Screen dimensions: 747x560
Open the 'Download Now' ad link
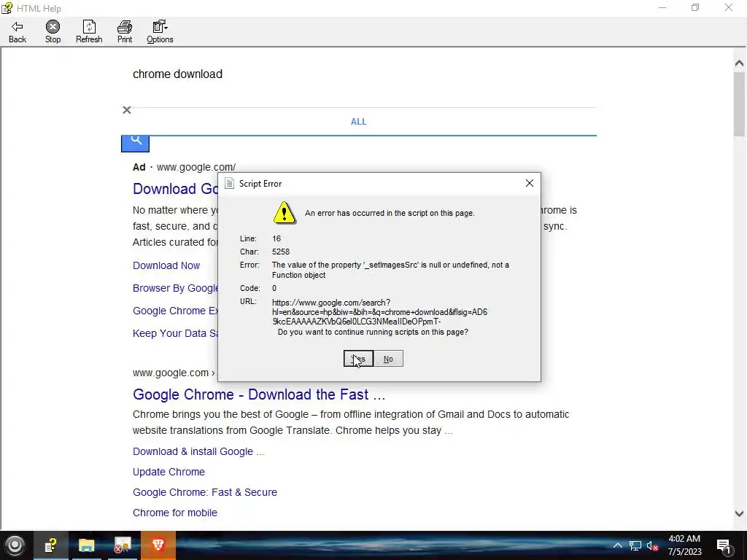pos(166,265)
